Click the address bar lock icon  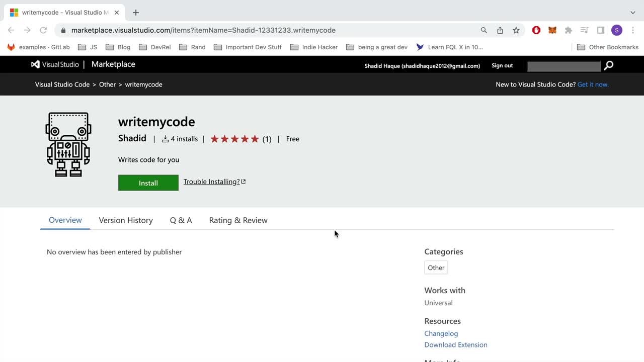pyautogui.click(x=63, y=30)
